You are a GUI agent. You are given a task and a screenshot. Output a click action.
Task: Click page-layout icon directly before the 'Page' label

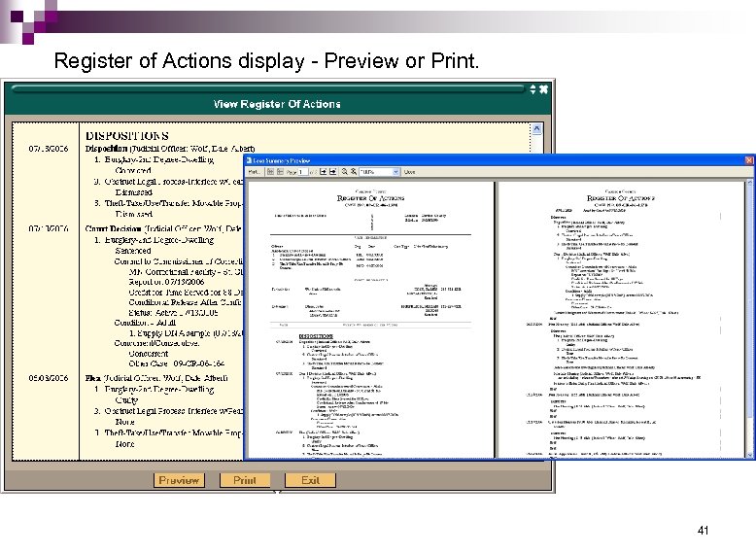point(280,172)
